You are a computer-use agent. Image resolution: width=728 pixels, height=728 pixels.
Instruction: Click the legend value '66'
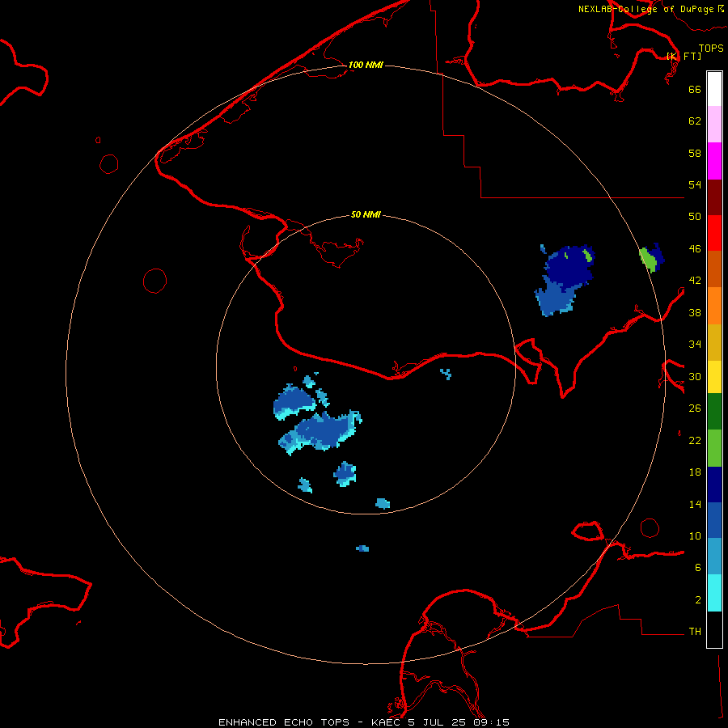click(695, 89)
